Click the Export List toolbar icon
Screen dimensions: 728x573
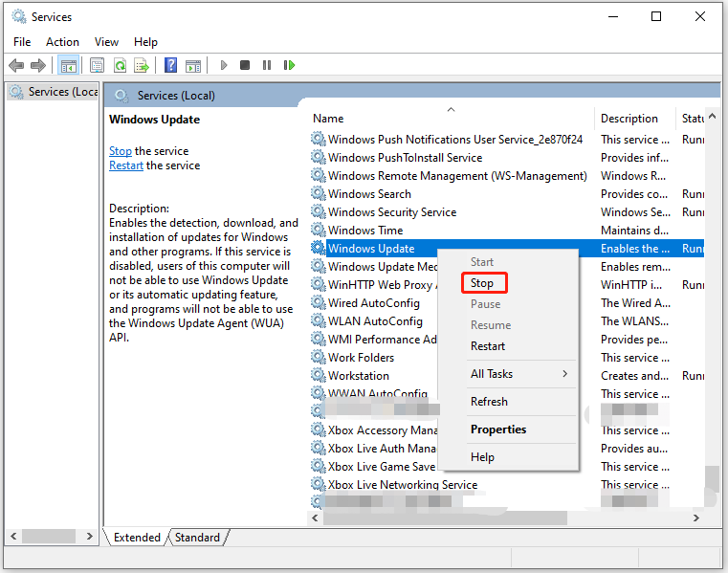142,65
